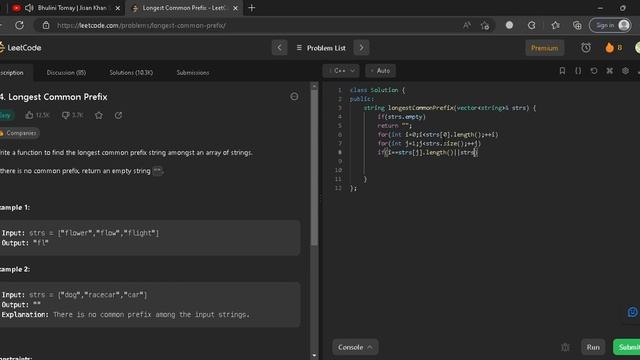The image size is (640, 360).
Task: Open the Solutions (10.3K) tab
Action: tap(131, 72)
